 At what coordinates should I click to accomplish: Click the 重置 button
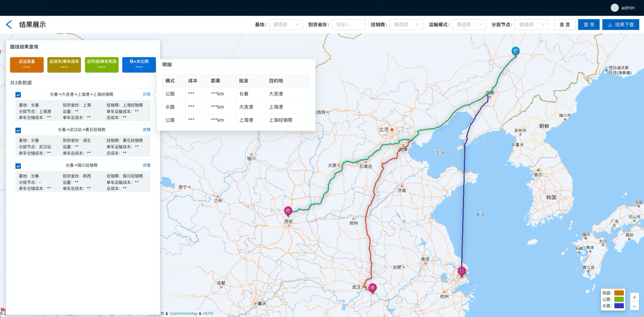(x=564, y=25)
